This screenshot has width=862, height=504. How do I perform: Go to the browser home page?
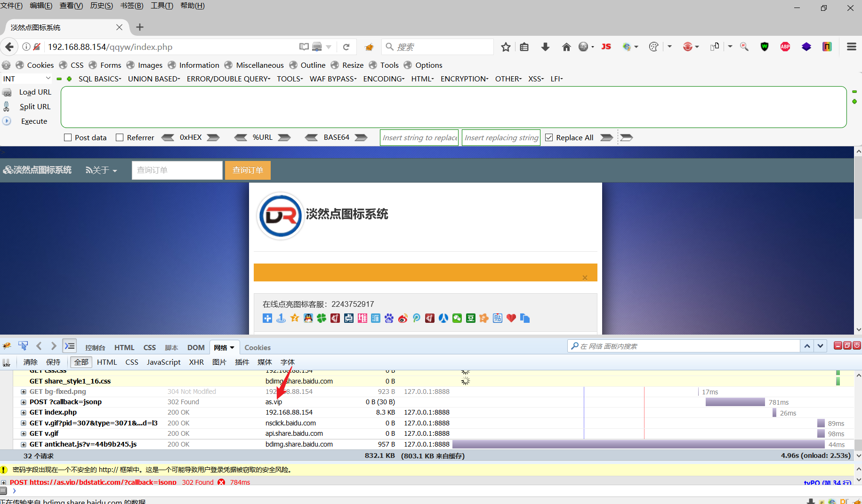(566, 47)
